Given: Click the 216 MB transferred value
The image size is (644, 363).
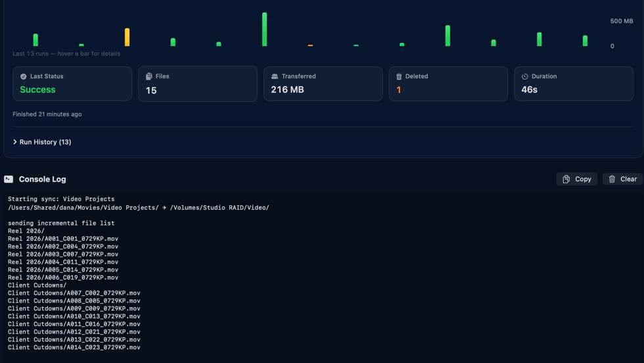Looking at the screenshot, I should tap(287, 89).
